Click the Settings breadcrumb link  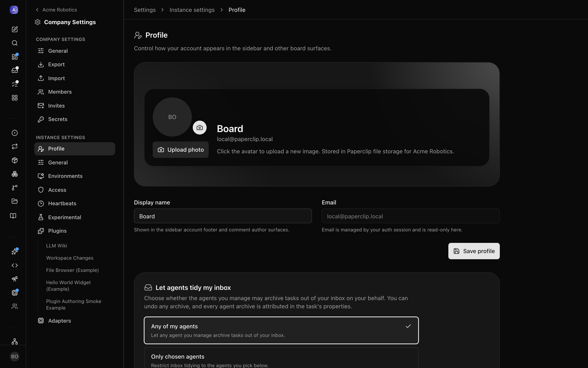145,10
